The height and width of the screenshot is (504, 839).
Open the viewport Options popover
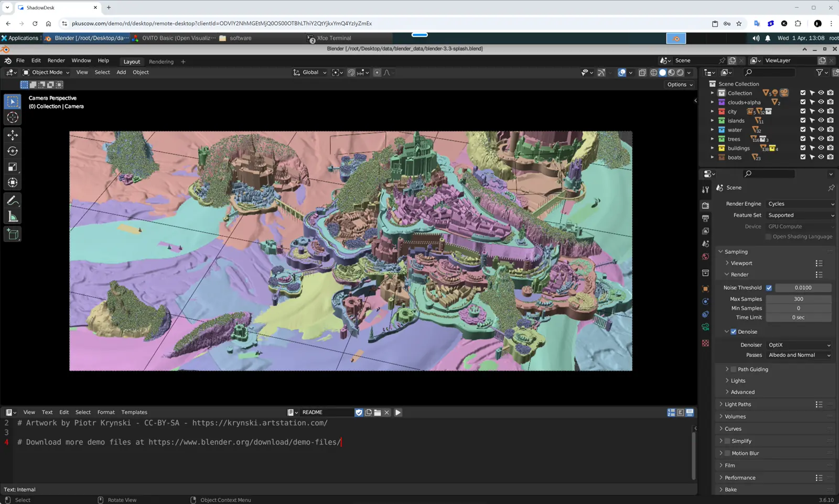(680, 84)
